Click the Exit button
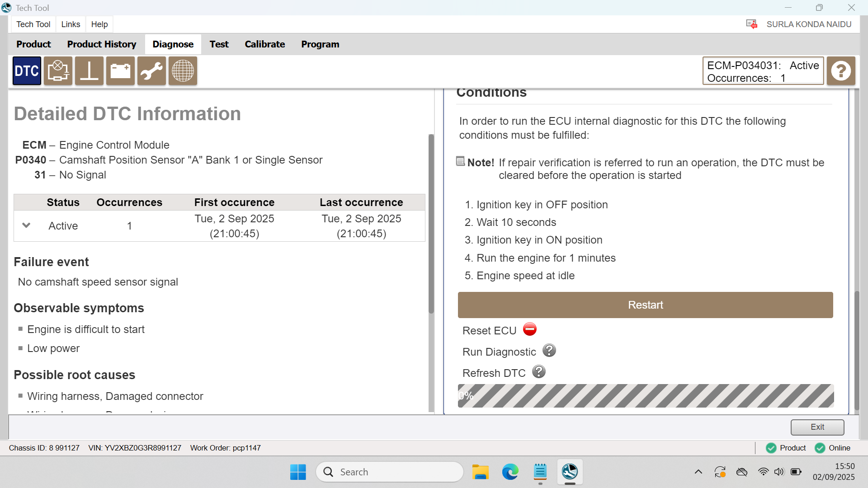Screen dimensions: 868x488 [817, 427]
